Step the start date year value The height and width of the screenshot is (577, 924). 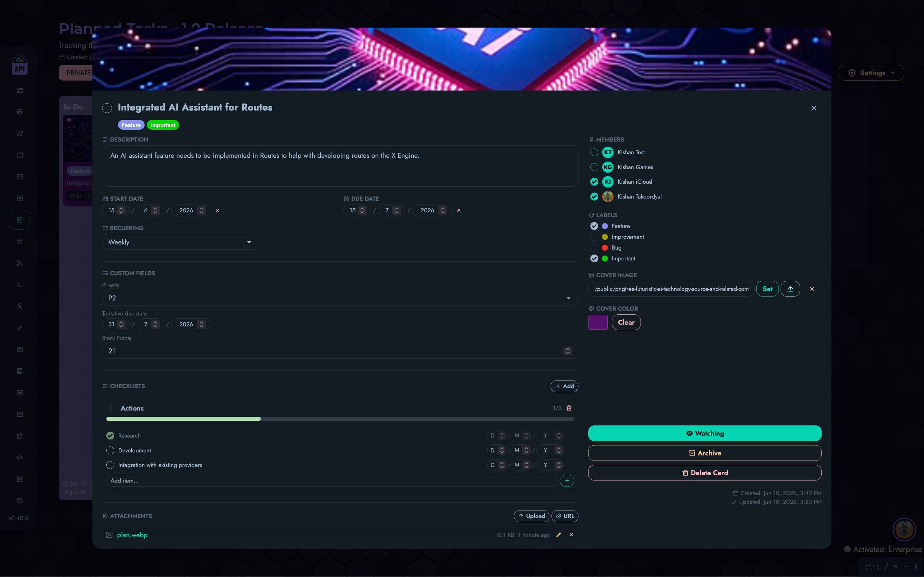pyautogui.click(x=201, y=210)
